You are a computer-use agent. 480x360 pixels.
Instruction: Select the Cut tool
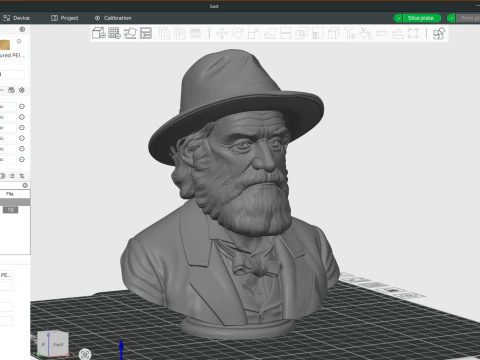click(x=286, y=33)
